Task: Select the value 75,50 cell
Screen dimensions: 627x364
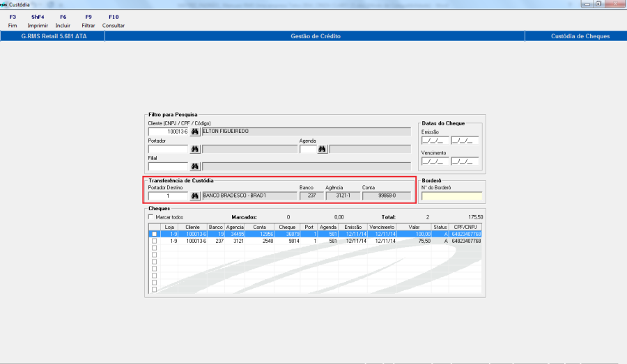Action: (414, 242)
